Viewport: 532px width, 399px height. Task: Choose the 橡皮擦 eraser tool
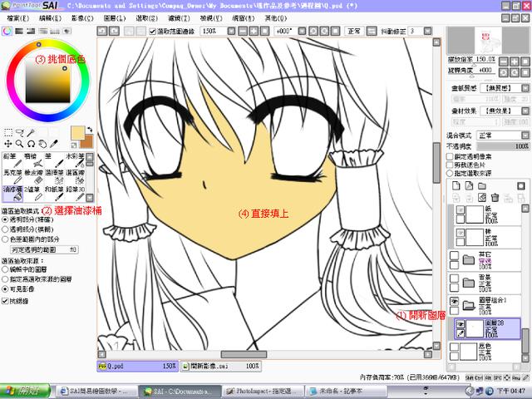33,176
